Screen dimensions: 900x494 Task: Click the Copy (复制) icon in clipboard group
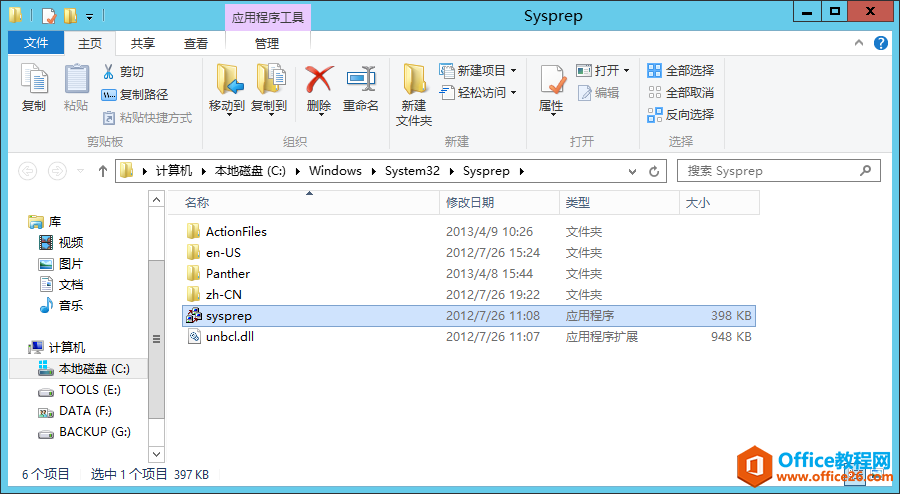(x=34, y=78)
